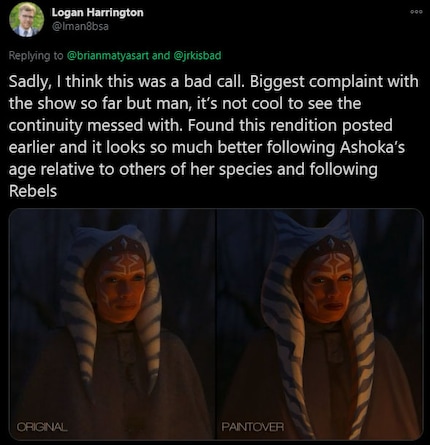Screen dimensions: 430x445
Task: Open the right PAINTOVER comparison image
Action: coord(320,325)
